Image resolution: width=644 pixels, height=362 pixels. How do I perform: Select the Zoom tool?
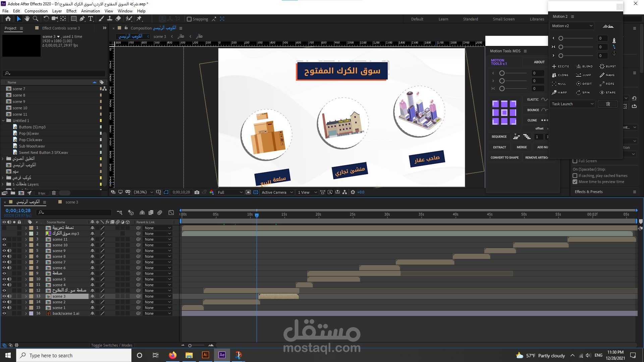36,19
